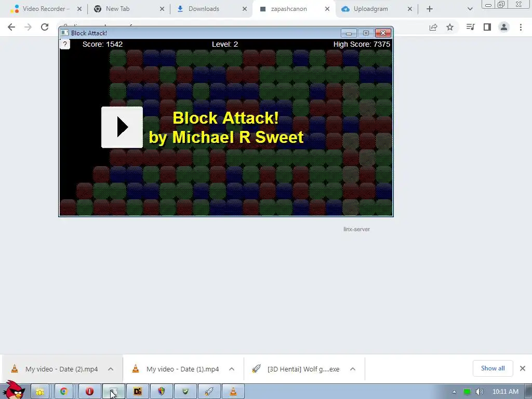
Task: Close the Block Attack window
Action: coord(383,33)
